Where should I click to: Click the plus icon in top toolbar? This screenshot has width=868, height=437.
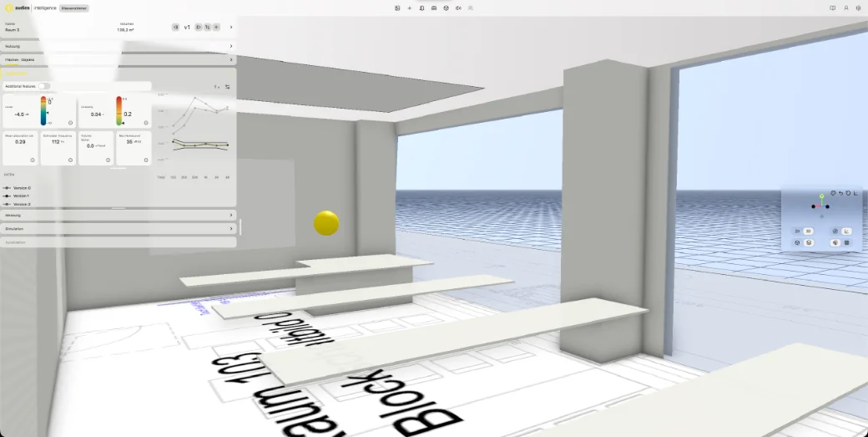pyautogui.click(x=410, y=8)
